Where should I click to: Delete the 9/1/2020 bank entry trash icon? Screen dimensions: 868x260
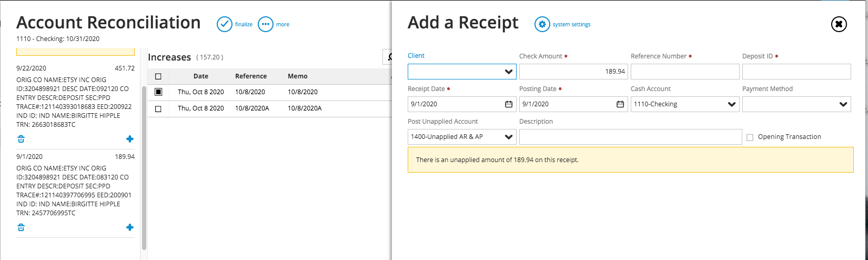21,227
